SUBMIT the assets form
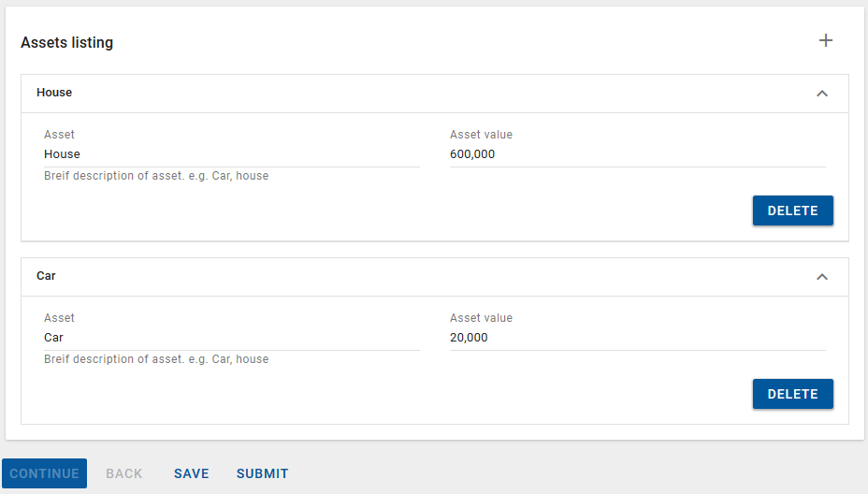The width and height of the screenshot is (868, 494). point(262,473)
